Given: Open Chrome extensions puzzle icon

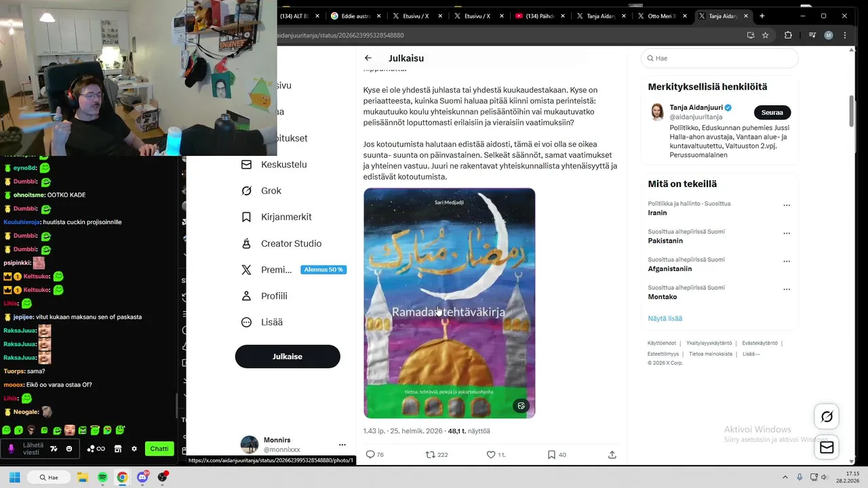Looking at the screenshot, I should 788,35.
